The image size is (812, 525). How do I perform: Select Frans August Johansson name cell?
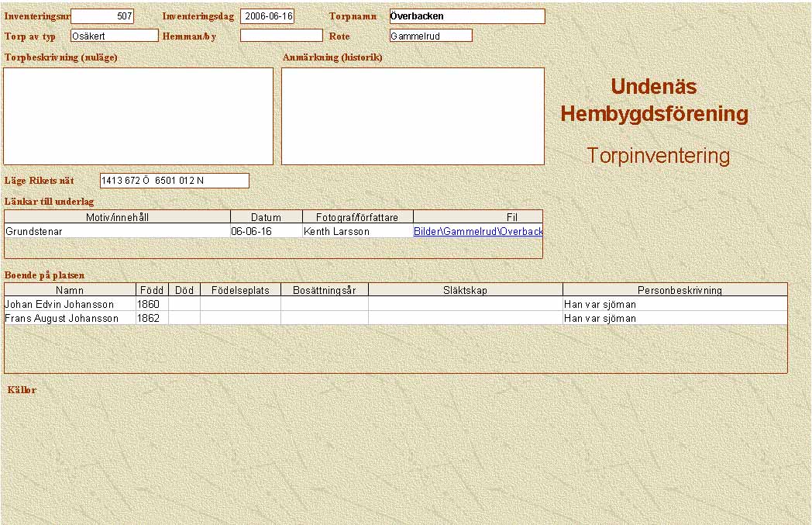click(70, 318)
